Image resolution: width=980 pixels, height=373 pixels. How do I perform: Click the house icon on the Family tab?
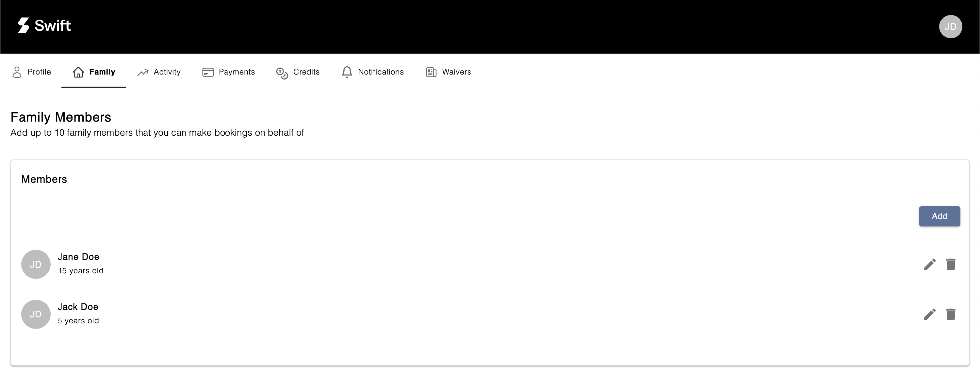(x=78, y=72)
